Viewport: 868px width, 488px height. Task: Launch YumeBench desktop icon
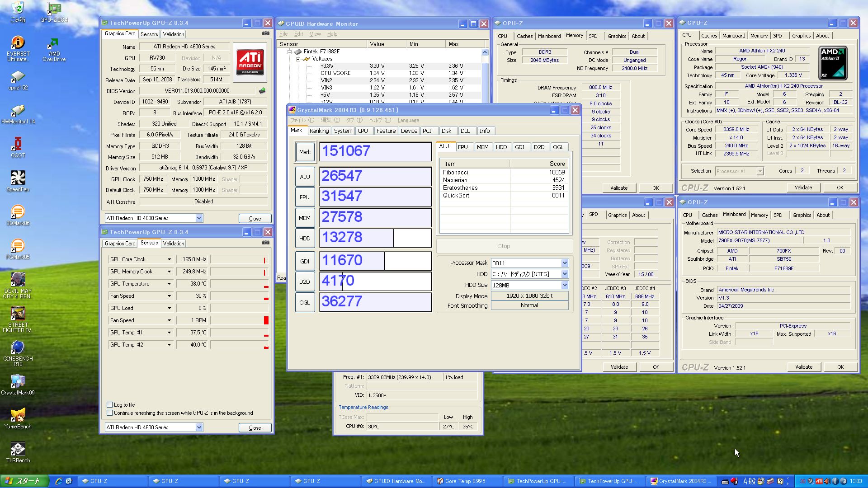coord(18,418)
